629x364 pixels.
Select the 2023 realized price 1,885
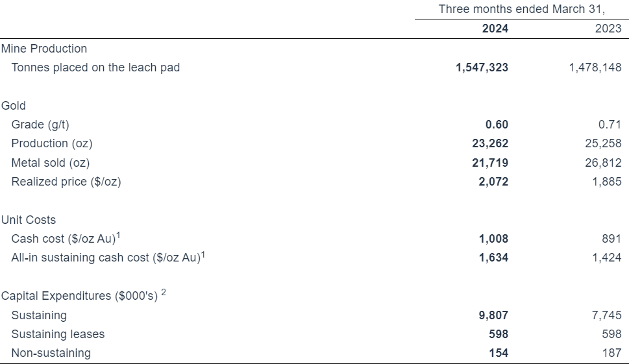coord(606,182)
